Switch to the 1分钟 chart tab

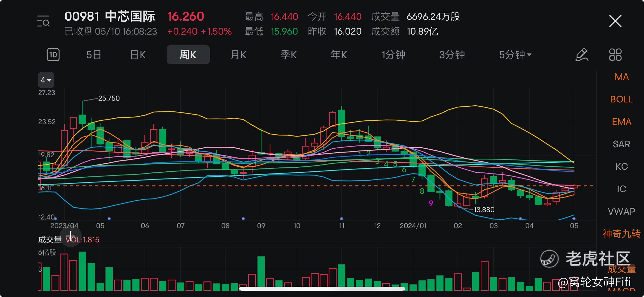[x=393, y=55]
